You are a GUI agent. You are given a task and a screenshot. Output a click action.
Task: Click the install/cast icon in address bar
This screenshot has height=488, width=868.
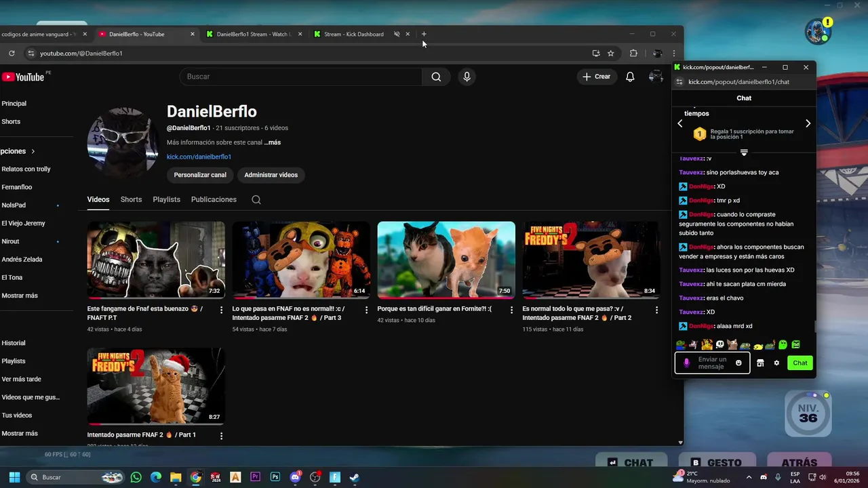pyautogui.click(x=595, y=53)
